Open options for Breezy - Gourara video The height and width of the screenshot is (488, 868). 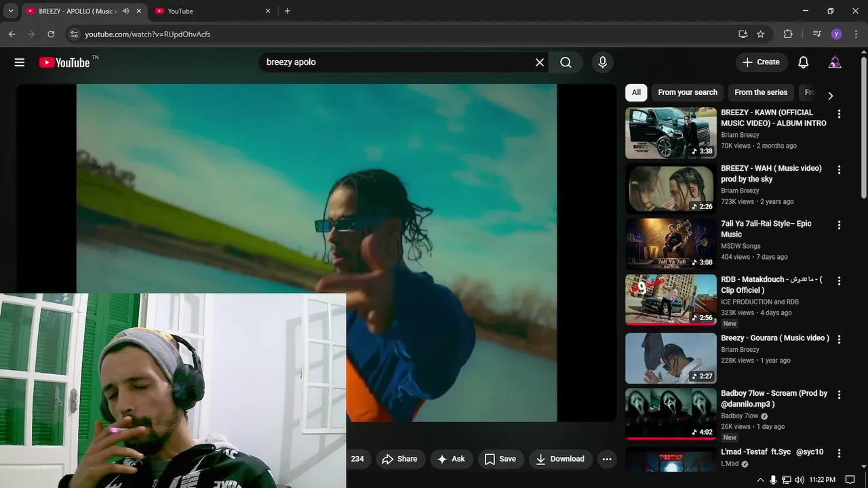(x=839, y=339)
